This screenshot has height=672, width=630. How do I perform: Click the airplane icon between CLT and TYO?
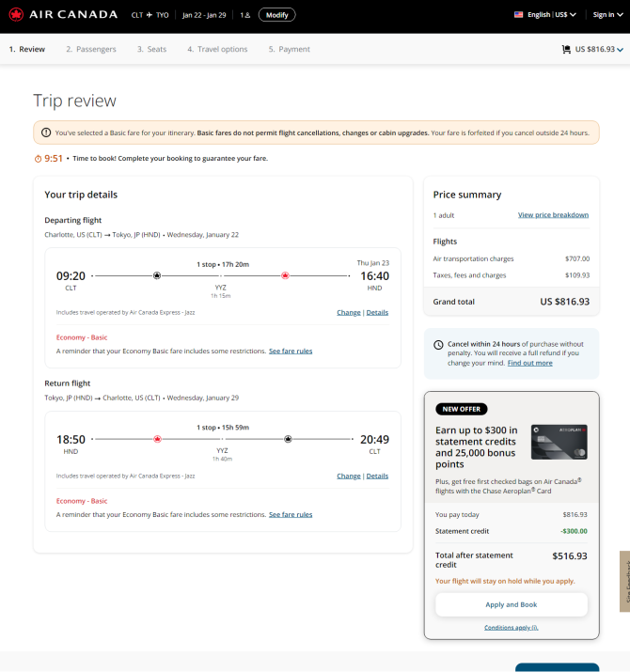coord(150,15)
